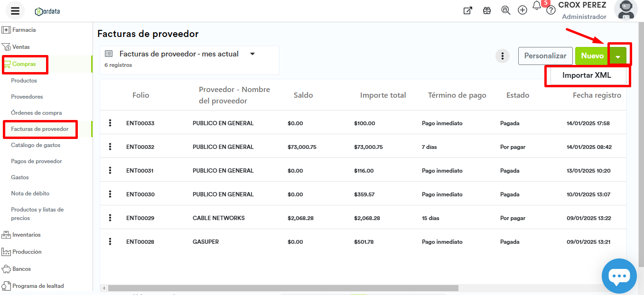
Task: Open the hamburger navigation menu
Action: [x=15, y=11]
